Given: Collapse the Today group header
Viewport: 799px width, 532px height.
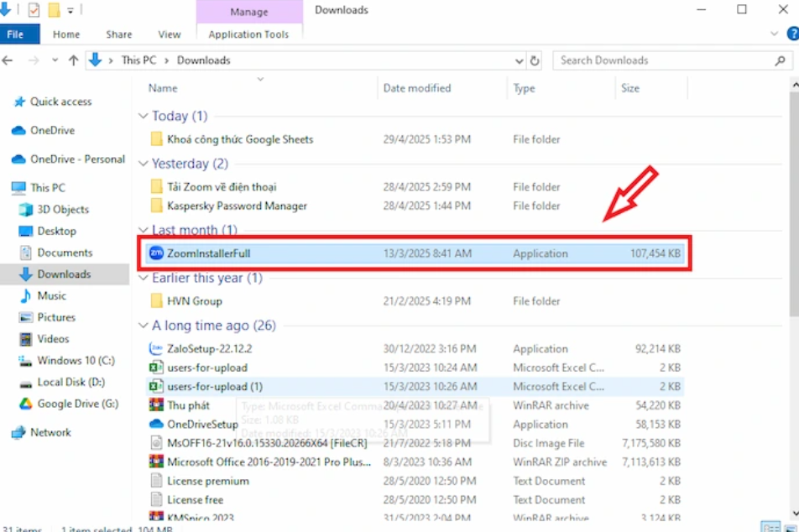Looking at the screenshot, I should 144,117.
